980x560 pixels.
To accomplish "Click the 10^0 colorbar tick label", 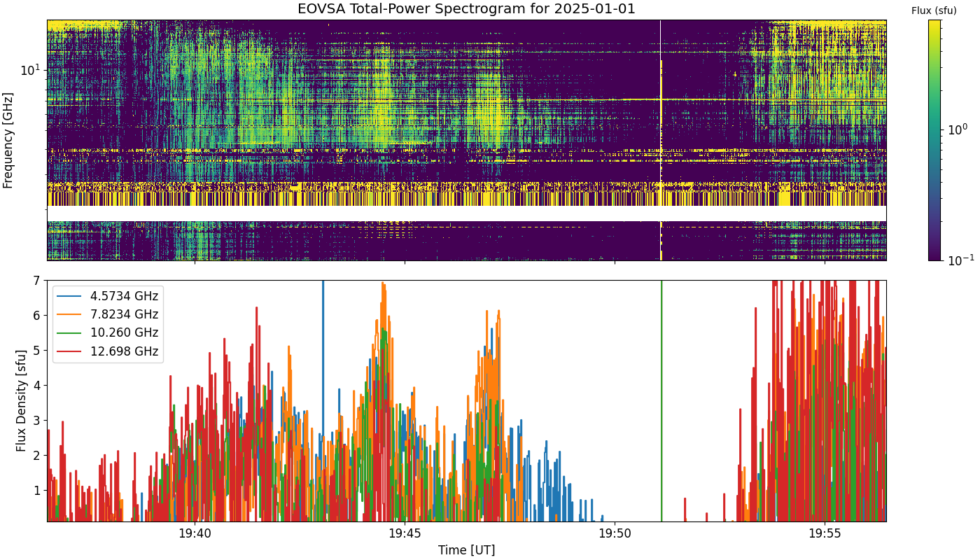I will (957, 129).
